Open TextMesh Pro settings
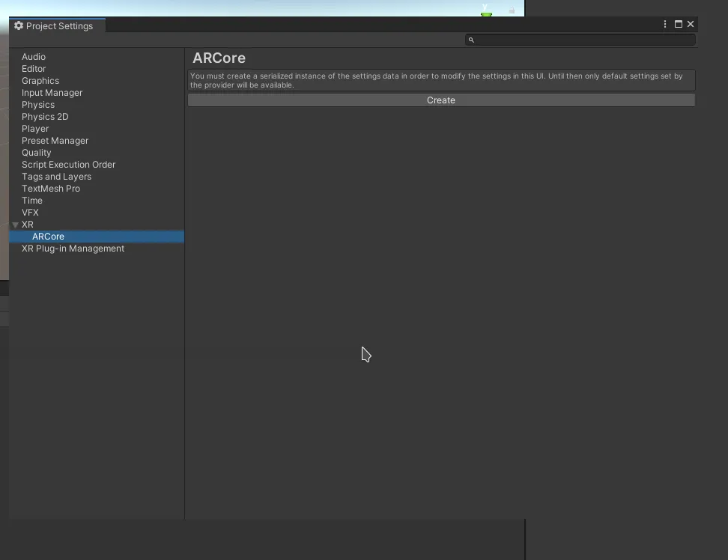 click(51, 189)
